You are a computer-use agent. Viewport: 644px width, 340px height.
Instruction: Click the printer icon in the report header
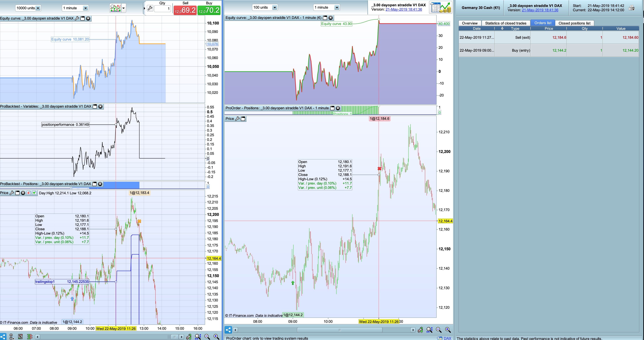coord(631,8)
